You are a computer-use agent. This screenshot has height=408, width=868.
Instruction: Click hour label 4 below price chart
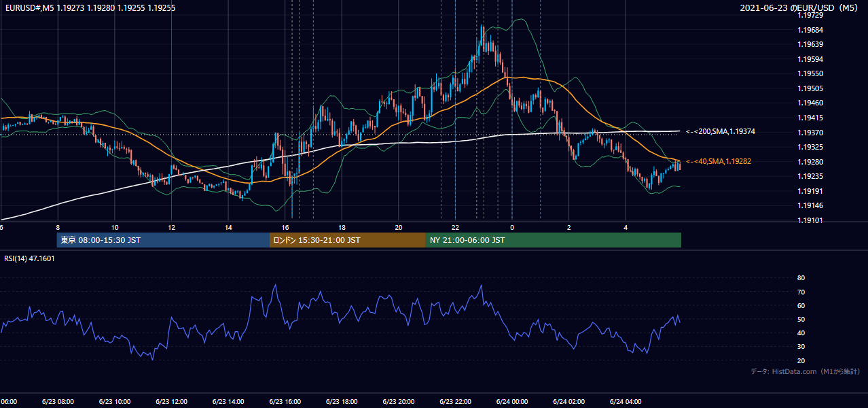click(626, 227)
